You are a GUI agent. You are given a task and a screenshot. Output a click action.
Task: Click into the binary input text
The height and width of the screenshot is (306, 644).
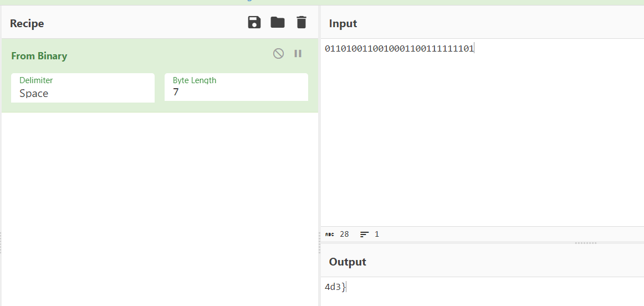tap(399, 49)
